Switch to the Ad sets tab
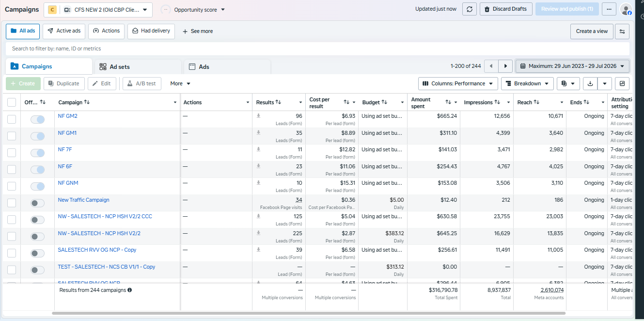The image size is (644, 321). point(138,66)
